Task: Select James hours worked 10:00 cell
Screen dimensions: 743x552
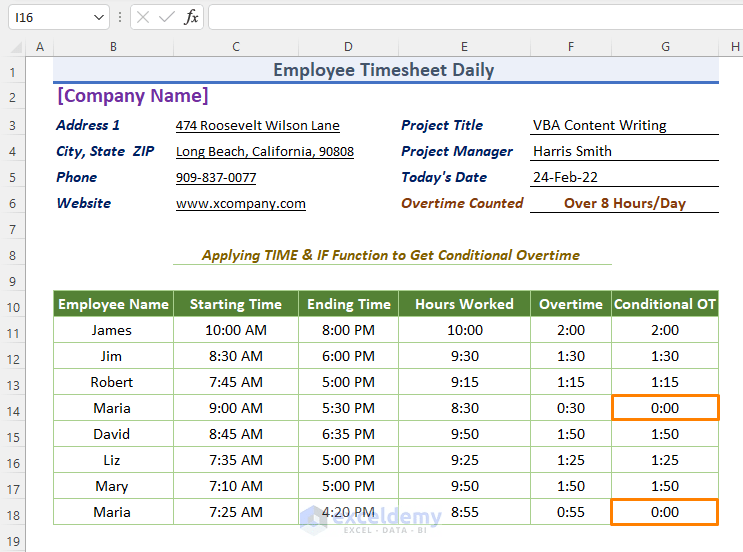Action: point(464,330)
